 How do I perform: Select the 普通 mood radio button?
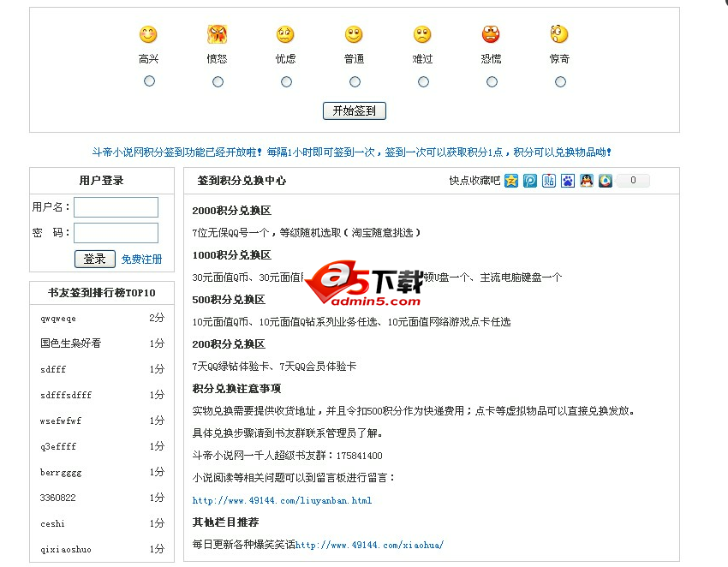(355, 81)
